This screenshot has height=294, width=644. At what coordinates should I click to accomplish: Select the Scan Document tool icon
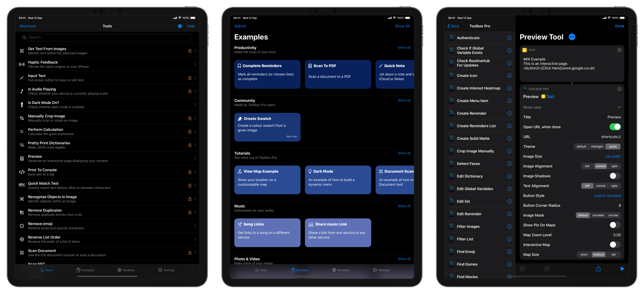point(22,253)
